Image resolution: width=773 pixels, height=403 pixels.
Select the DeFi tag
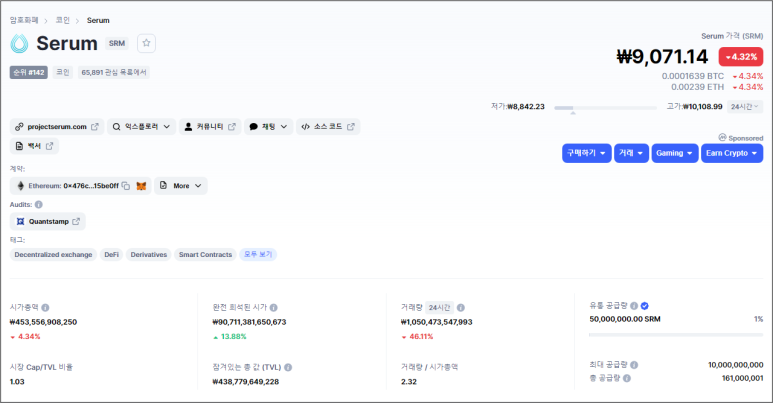click(111, 255)
